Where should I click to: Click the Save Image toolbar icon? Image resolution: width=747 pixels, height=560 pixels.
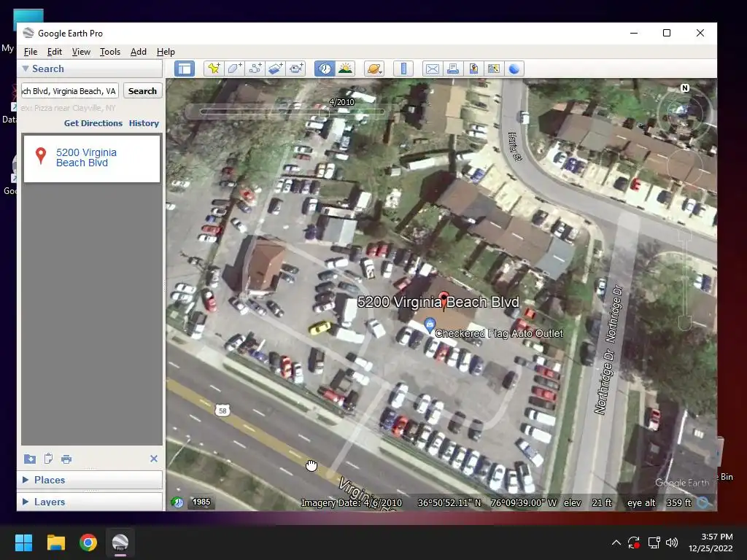473,69
